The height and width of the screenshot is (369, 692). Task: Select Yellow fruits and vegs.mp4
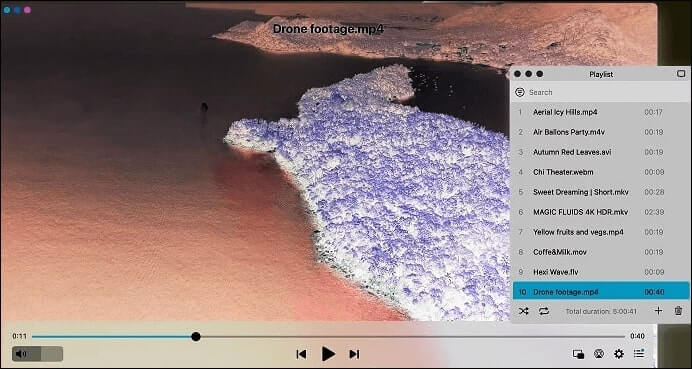point(600,232)
